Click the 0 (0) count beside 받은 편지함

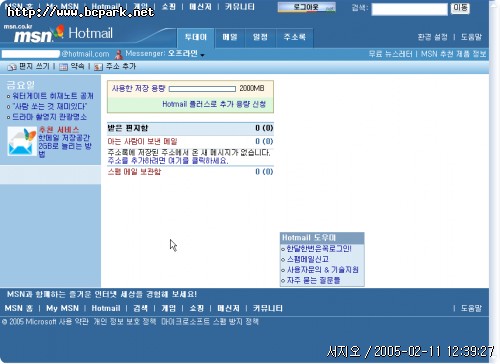[x=264, y=128]
